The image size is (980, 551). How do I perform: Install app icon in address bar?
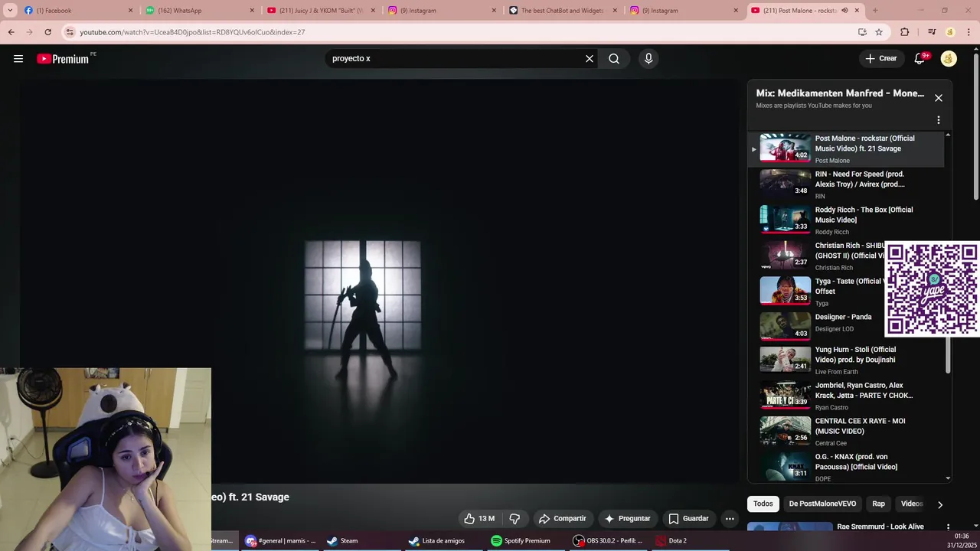(x=862, y=32)
